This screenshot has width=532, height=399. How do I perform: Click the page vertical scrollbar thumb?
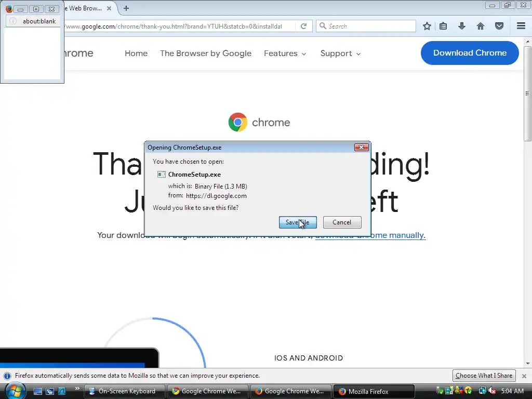[x=527, y=94]
